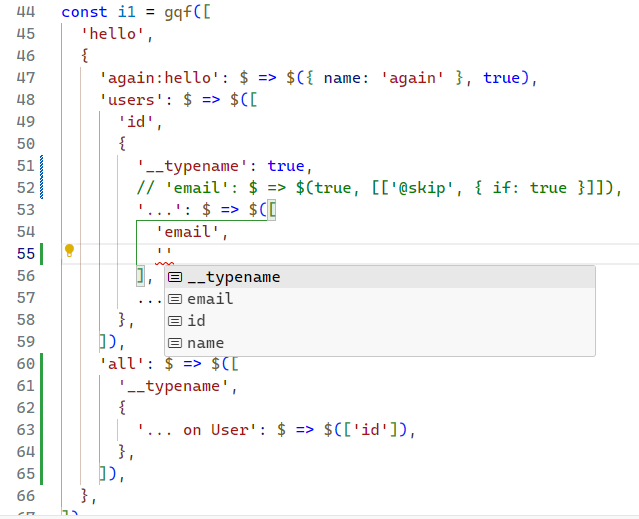Click the 'hello' string on line 45
The height and width of the screenshot is (519, 639).
[x=112, y=34]
